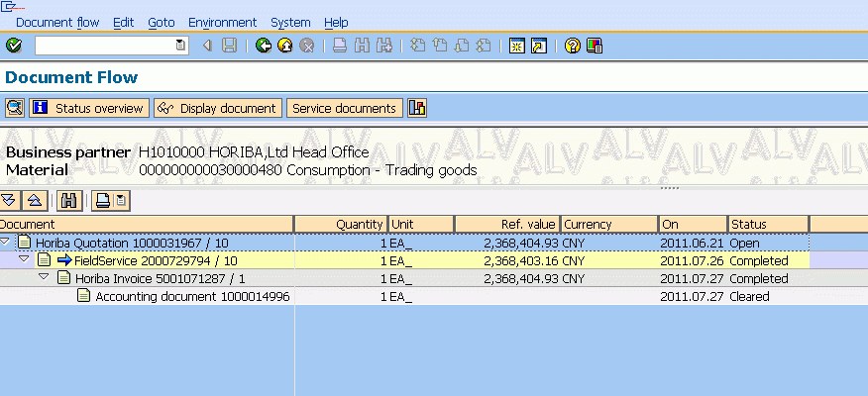Open Help with the yellow question mark icon

coord(573,46)
